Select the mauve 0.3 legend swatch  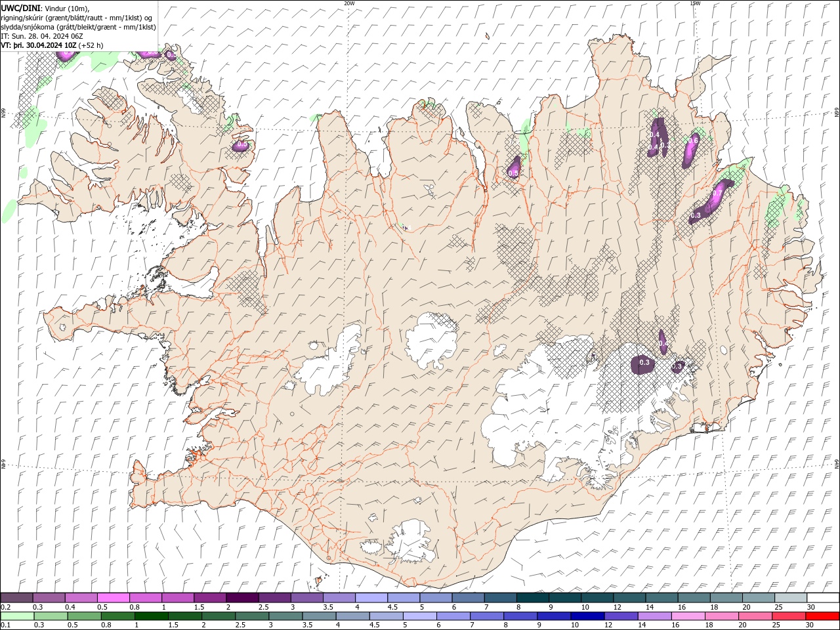pyautogui.click(x=49, y=597)
